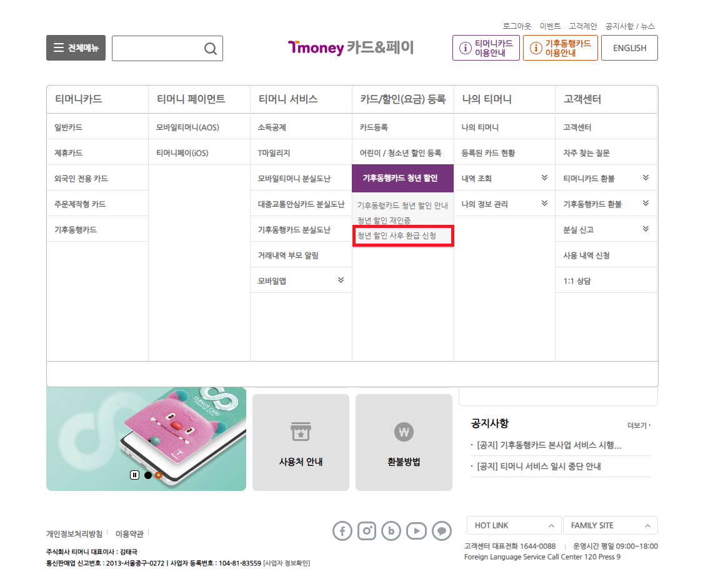Click the search magnifier icon
This screenshot has height=569, width=728.
pyautogui.click(x=210, y=47)
